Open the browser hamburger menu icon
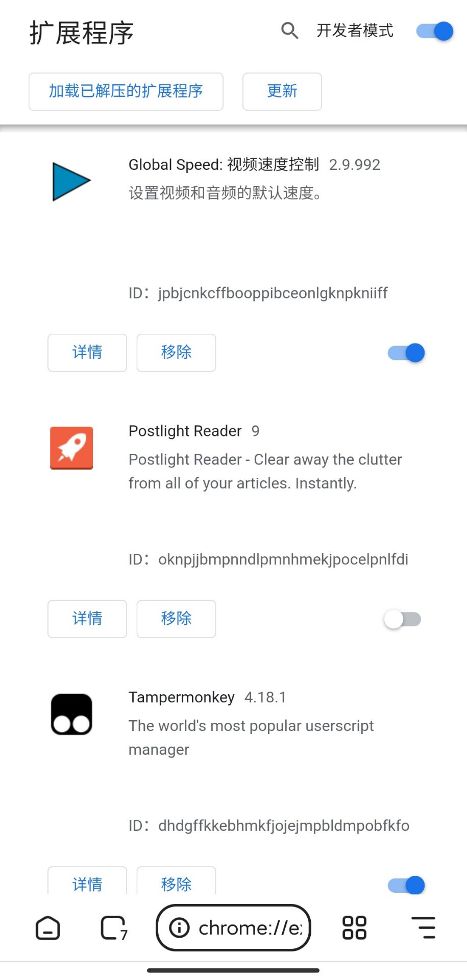 click(424, 928)
